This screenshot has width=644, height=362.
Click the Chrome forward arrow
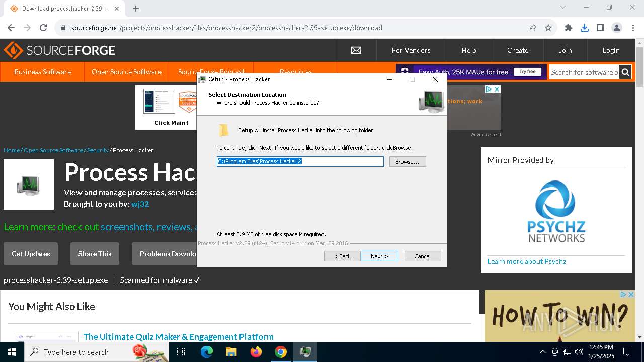[27, 28]
